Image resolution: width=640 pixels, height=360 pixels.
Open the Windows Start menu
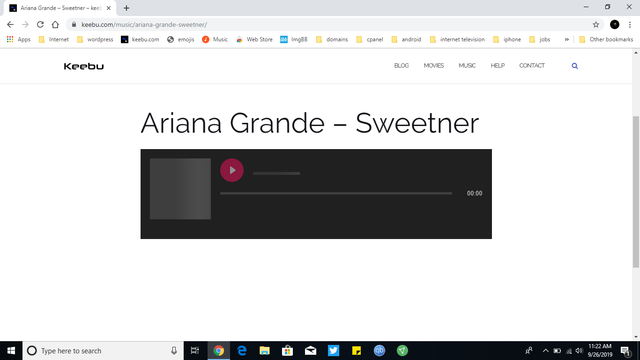[x=11, y=351]
